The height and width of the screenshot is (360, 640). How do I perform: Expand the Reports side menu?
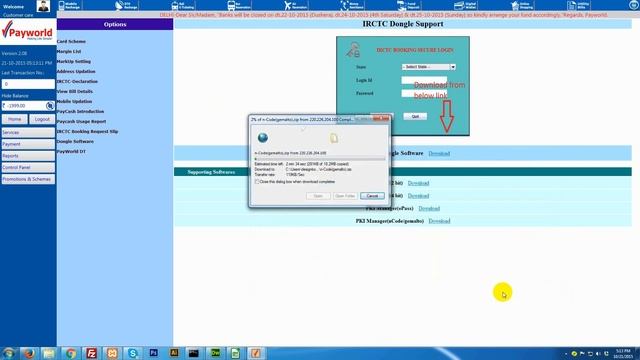[28, 156]
